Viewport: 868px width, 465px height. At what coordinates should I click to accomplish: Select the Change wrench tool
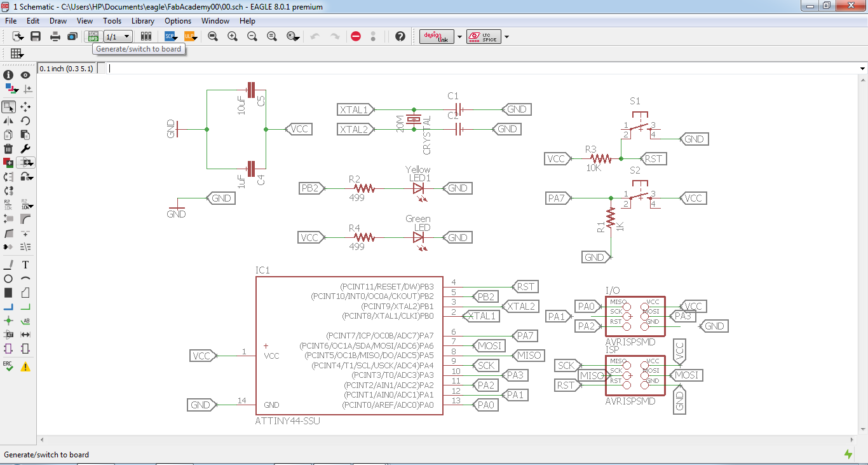pos(25,149)
